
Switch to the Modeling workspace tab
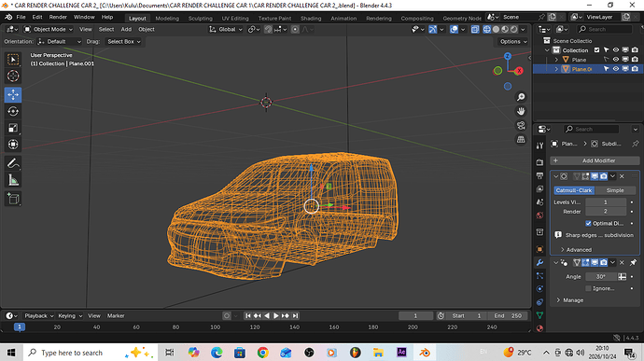click(x=167, y=18)
